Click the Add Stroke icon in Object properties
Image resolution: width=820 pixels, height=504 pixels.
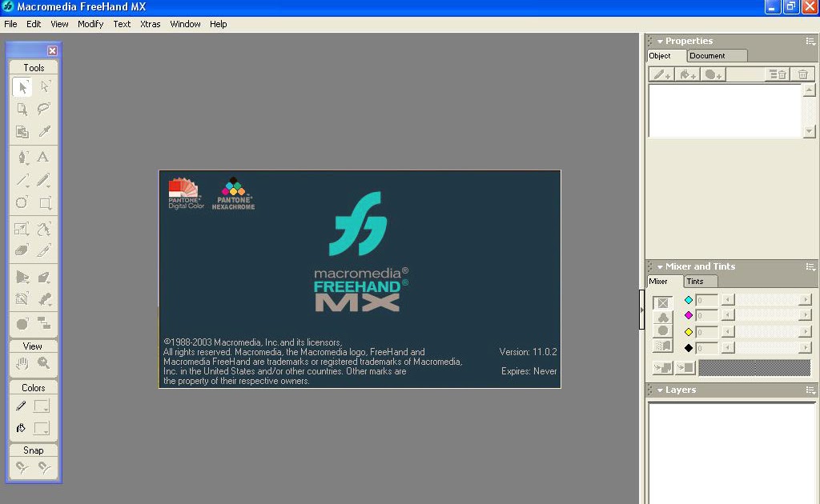point(661,74)
